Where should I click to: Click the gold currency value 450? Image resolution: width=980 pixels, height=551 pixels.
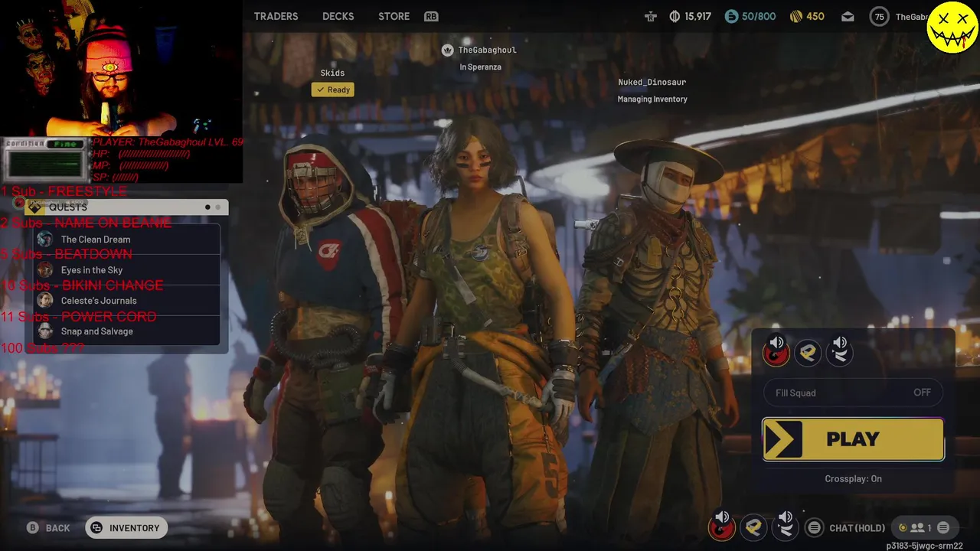tap(815, 16)
